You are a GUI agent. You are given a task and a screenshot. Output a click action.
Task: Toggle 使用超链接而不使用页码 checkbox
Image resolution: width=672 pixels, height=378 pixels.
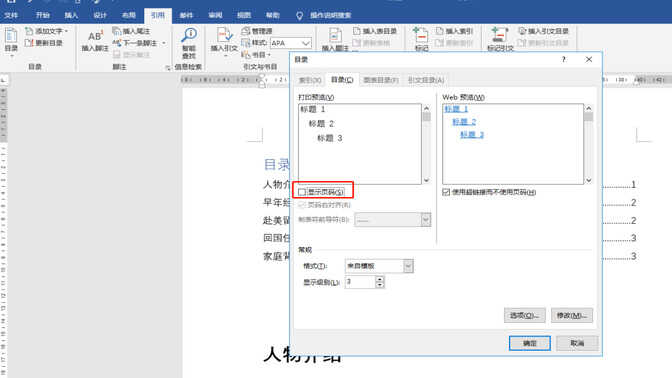click(446, 192)
